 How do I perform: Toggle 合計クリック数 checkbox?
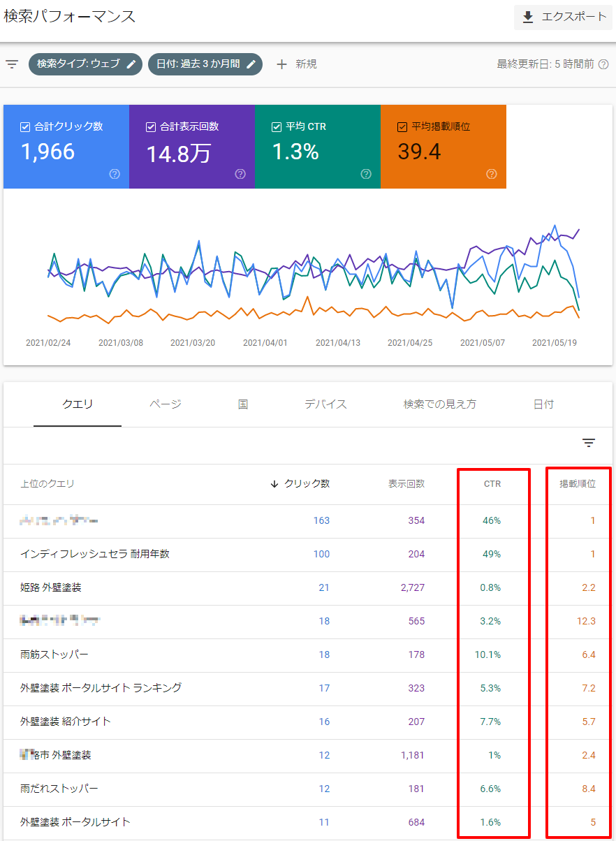(25, 127)
